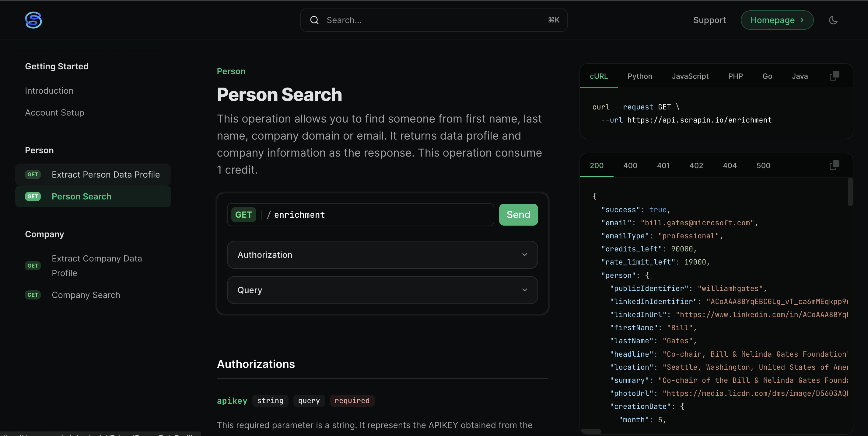The image size is (868, 436).
Task: Open the Support link
Action: tap(709, 20)
